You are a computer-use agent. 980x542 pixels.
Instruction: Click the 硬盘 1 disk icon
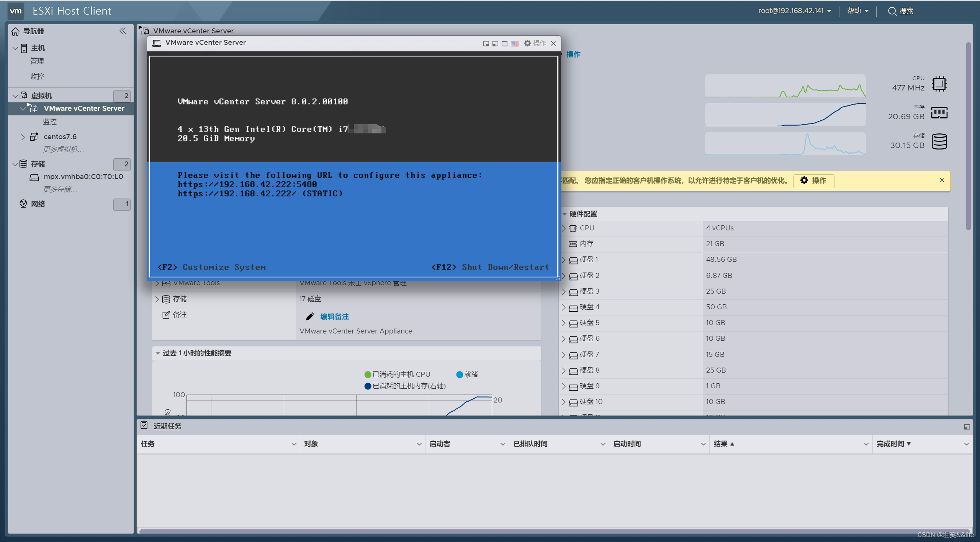pyautogui.click(x=573, y=260)
